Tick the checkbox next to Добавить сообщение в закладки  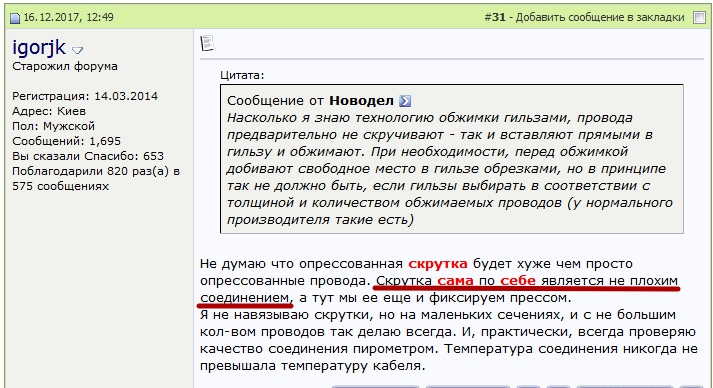click(699, 17)
